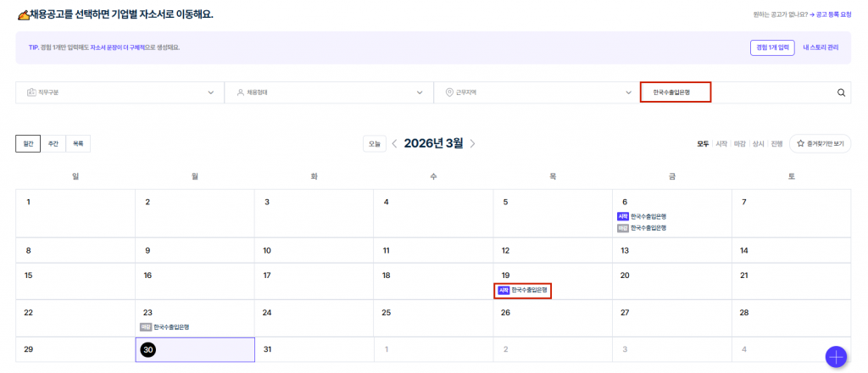Switch to the 주간 view tab

tap(53, 143)
